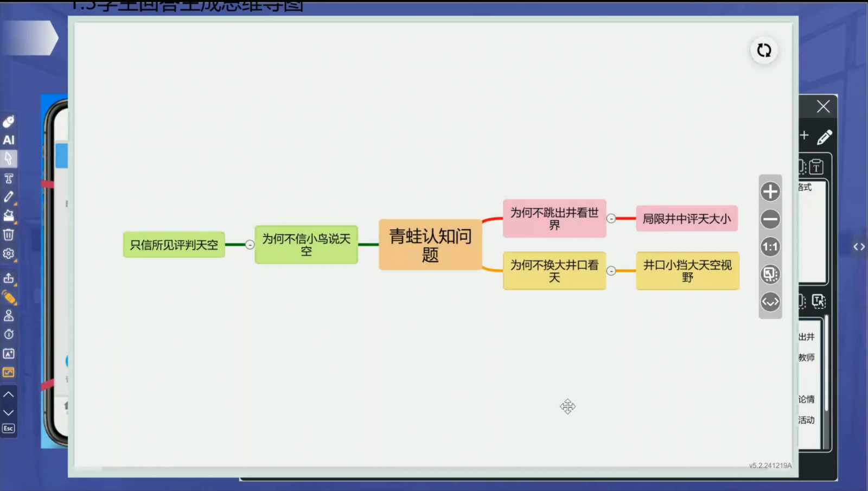Open the share/export upload icon
Viewport: 868px width, 491px height.
[9, 278]
